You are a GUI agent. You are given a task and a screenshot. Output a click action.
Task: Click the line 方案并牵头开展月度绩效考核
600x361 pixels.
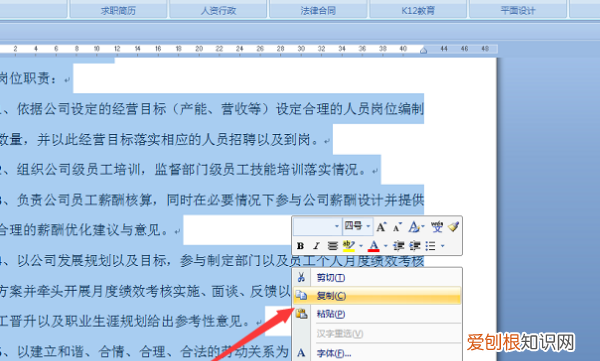[x=145, y=291]
